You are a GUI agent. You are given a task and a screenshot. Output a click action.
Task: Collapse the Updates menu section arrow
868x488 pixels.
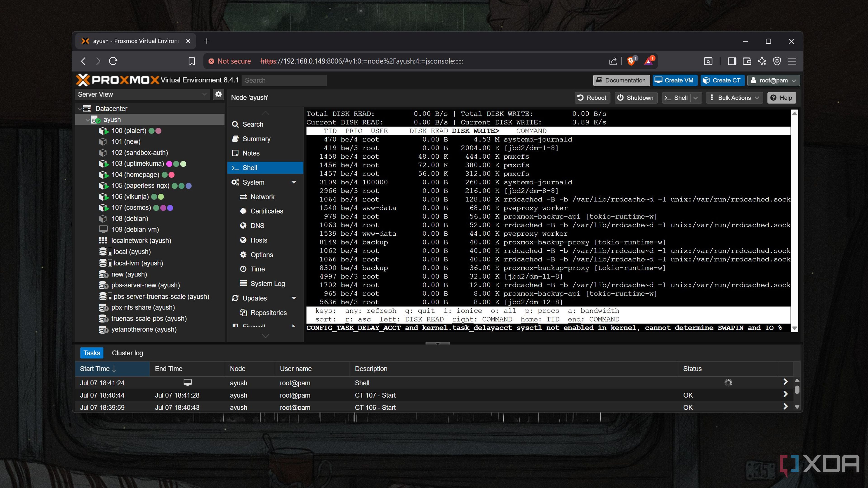294,298
